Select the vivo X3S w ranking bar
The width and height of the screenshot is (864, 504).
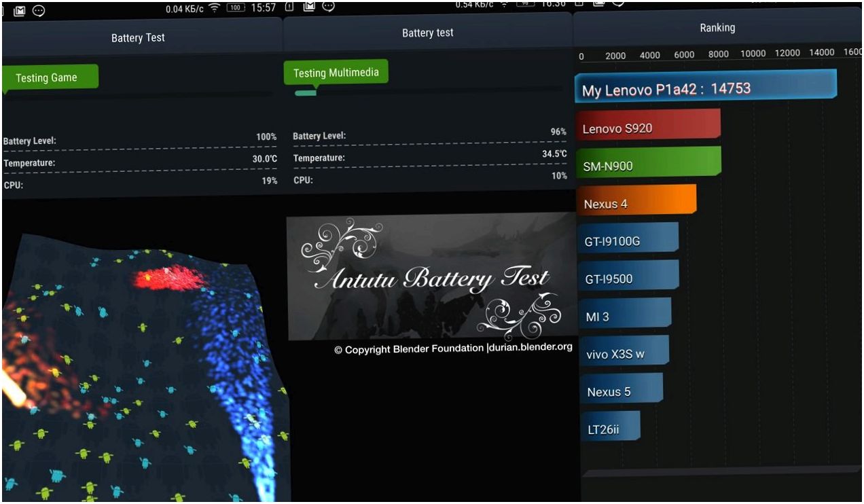(x=623, y=352)
